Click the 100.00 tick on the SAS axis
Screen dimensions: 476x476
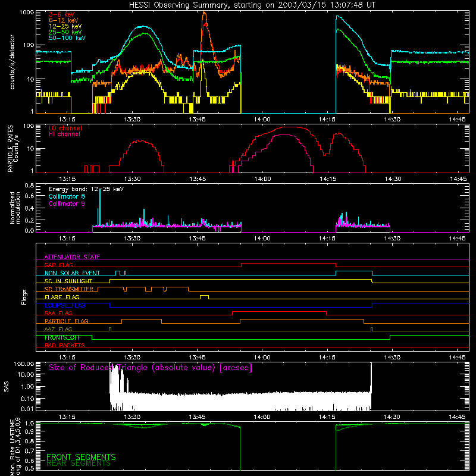[x=24, y=364]
